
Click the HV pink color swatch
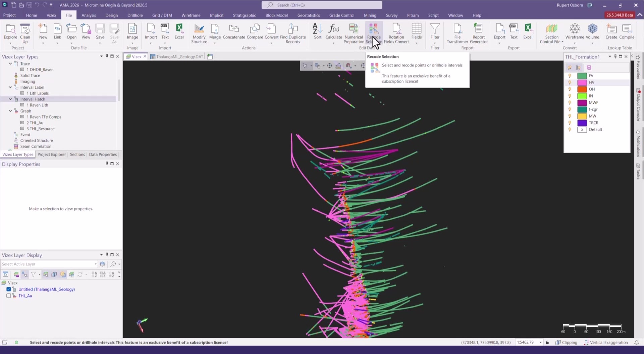(x=582, y=82)
